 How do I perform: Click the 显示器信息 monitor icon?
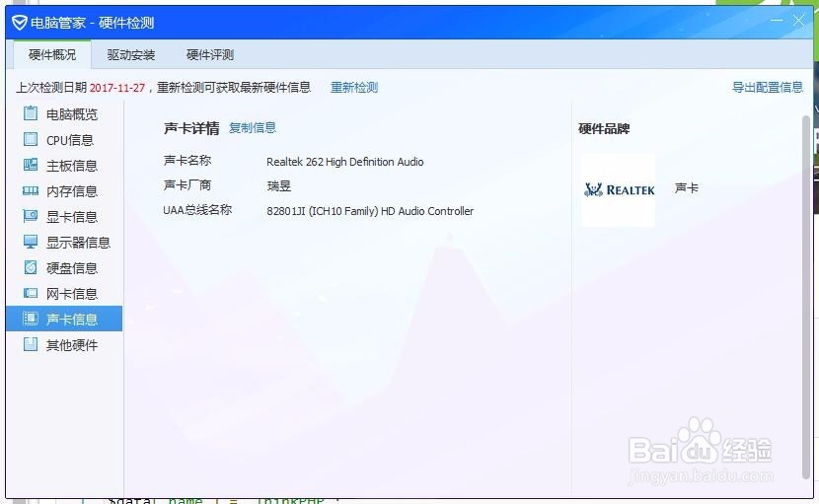click(x=31, y=242)
